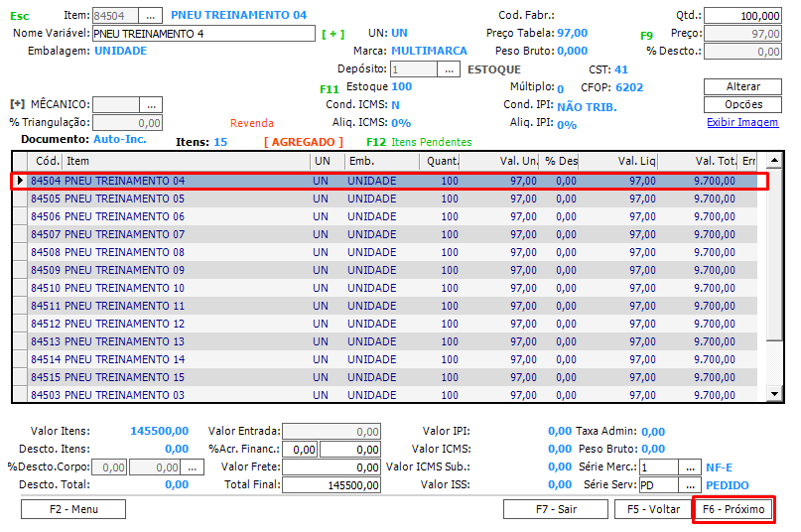Select row 84508 PNEU TREINAMENTO 08
Screen dimensions: 801x532
point(392,252)
